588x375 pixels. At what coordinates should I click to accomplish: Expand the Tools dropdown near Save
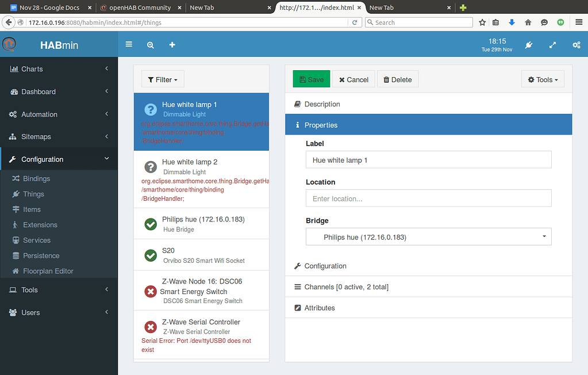point(542,79)
